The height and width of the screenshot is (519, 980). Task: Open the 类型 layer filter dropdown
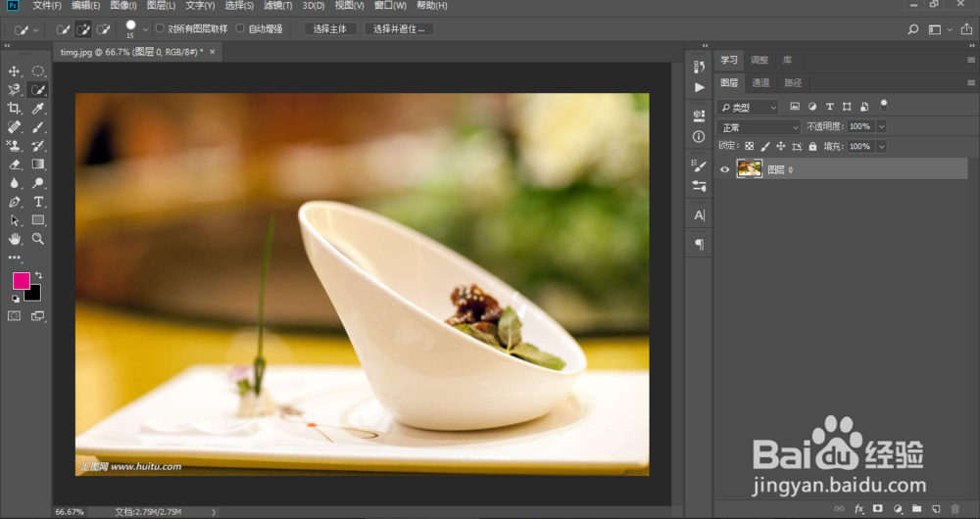(x=748, y=107)
